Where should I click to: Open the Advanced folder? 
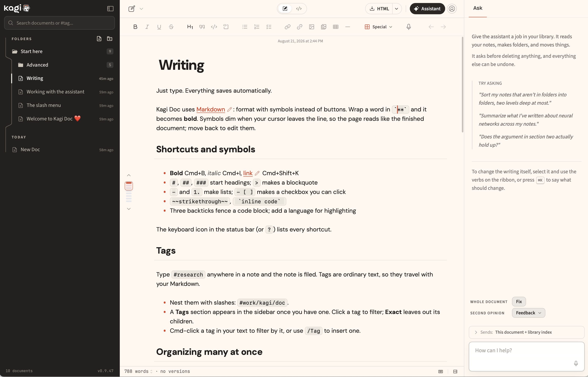pyautogui.click(x=63, y=65)
